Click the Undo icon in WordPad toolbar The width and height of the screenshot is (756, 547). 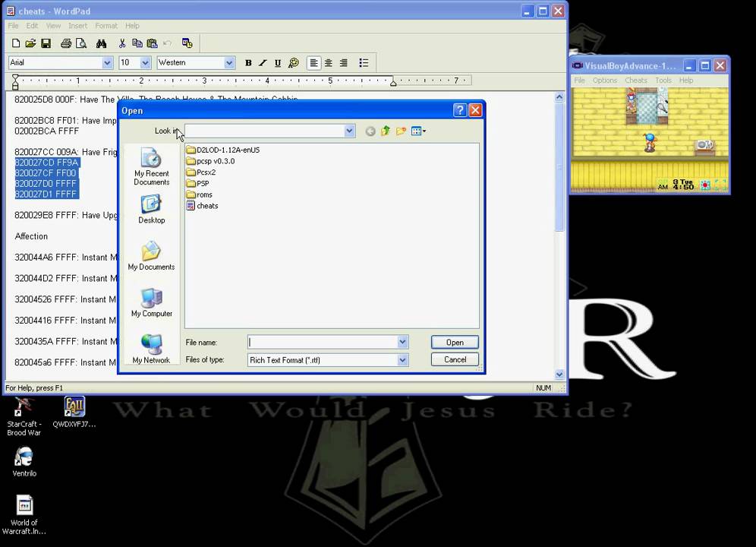click(167, 43)
